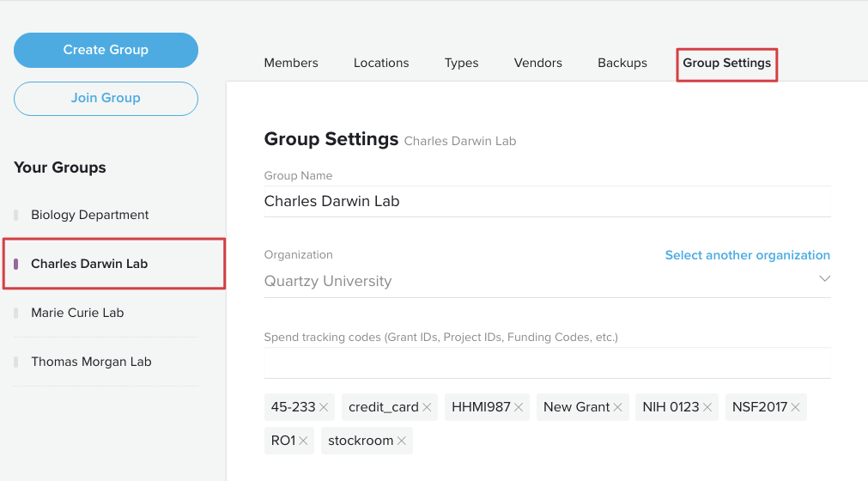Viewport: 868px width, 481px height.
Task: Remove the NSF2017 tracking code
Action: click(x=796, y=407)
